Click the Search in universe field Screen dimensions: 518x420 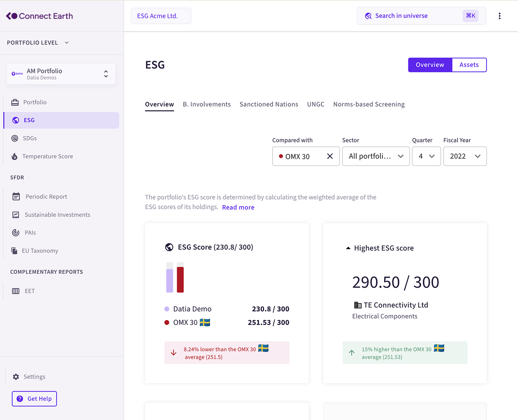(421, 16)
